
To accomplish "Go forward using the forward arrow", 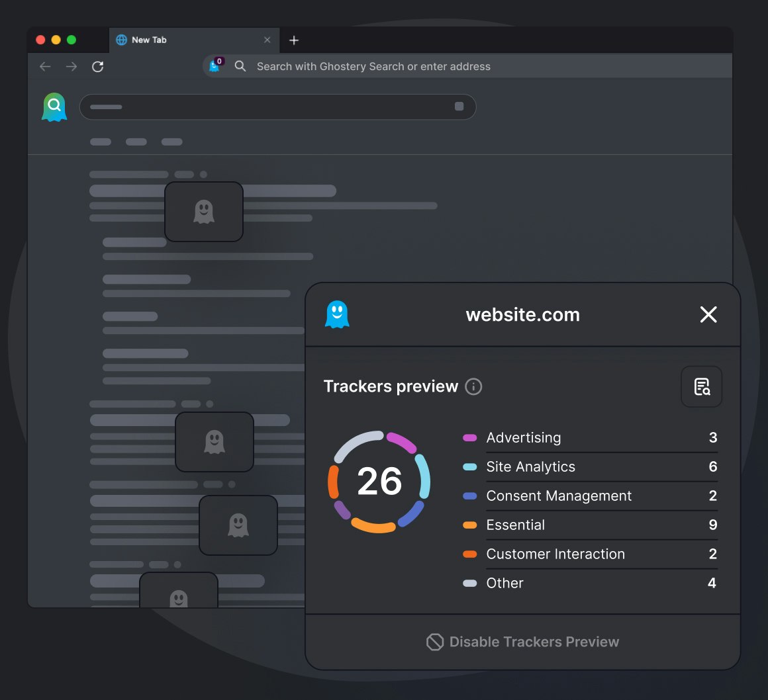I will click(x=72, y=66).
